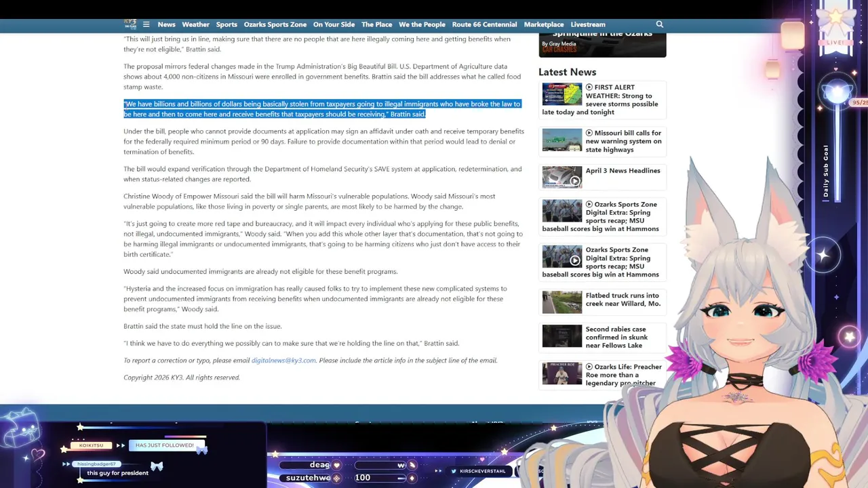This screenshot has width=868, height=488.
Task: Click the play icon beside Ozarks Life headline
Action: click(589, 367)
